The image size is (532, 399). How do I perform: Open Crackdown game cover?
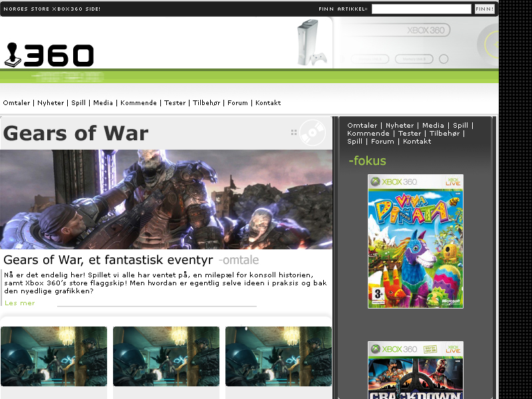pos(416,370)
